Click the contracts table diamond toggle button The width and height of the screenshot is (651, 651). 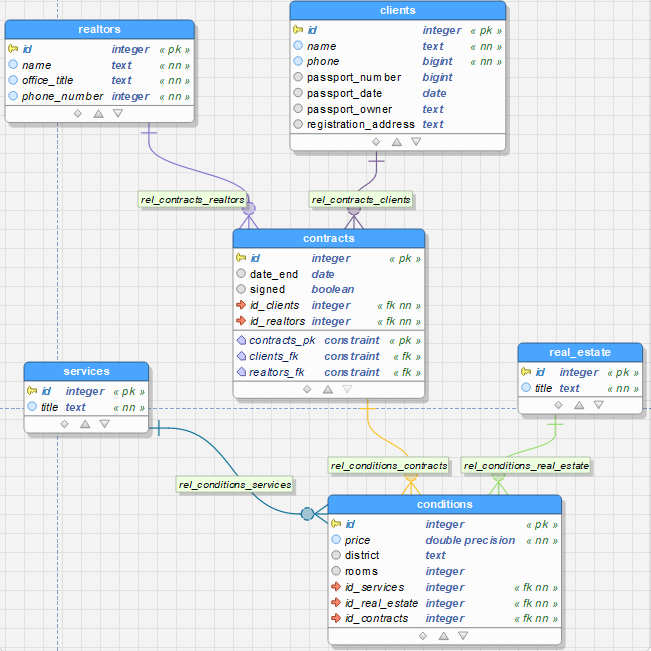pos(307,389)
